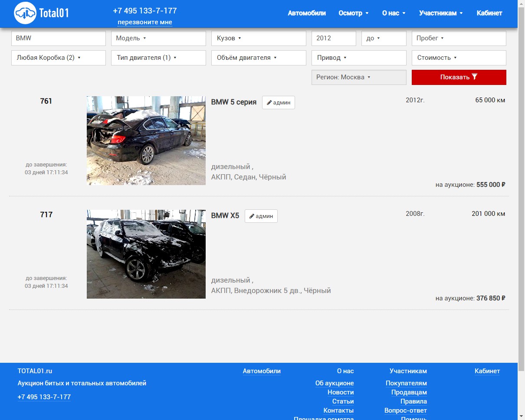This screenshot has height=420, width=525.
Task: Expand the О нас header menu
Action: pyautogui.click(x=394, y=13)
